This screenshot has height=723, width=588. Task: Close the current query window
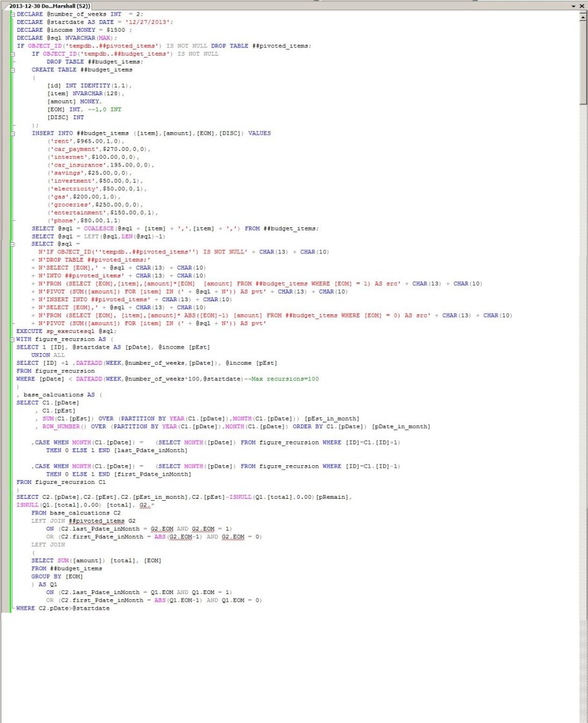(x=582, y=6)
